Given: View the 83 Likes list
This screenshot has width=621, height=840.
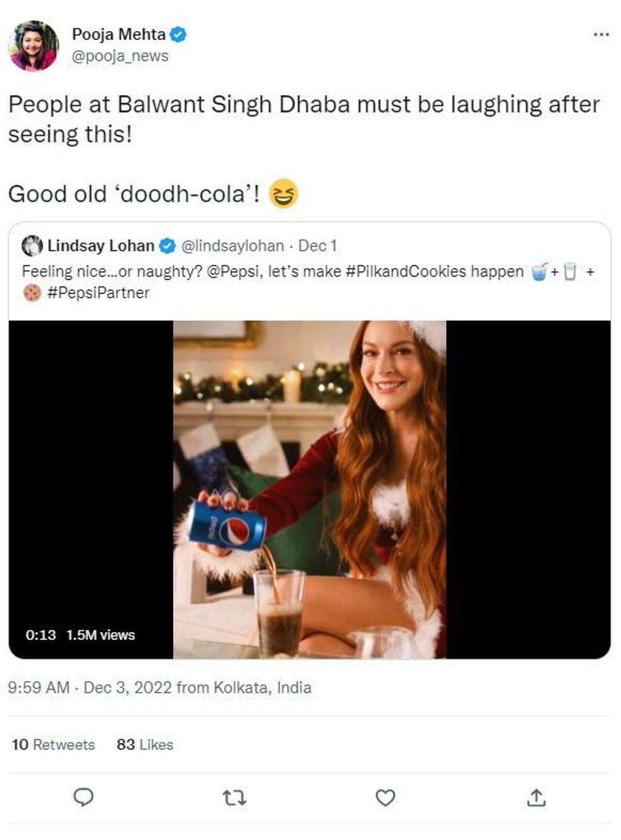Looking at the screenshot, I should tap(144, 744).
